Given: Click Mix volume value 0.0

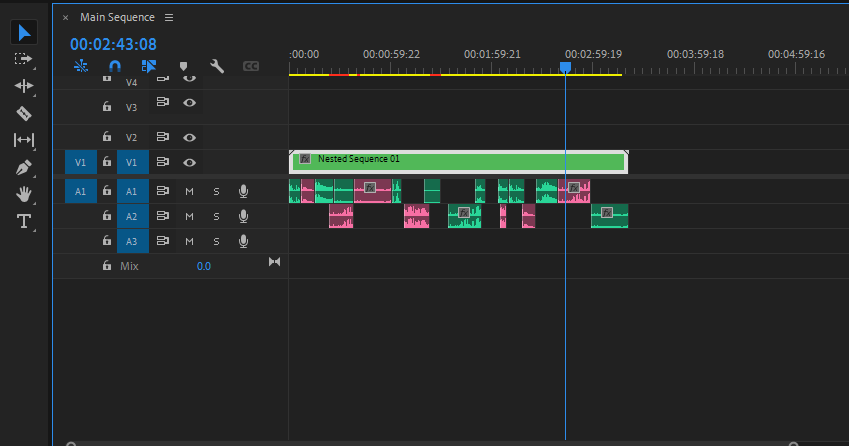Looking at the screenshot, I should point(204,266).
